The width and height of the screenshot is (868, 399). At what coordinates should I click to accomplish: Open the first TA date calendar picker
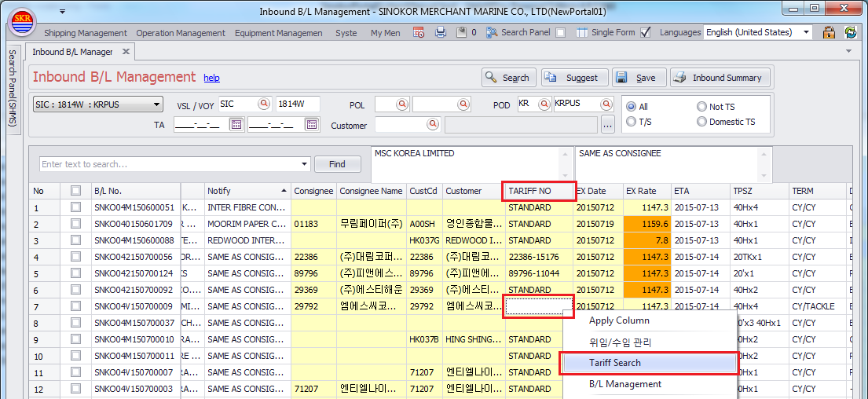(236, 124)
